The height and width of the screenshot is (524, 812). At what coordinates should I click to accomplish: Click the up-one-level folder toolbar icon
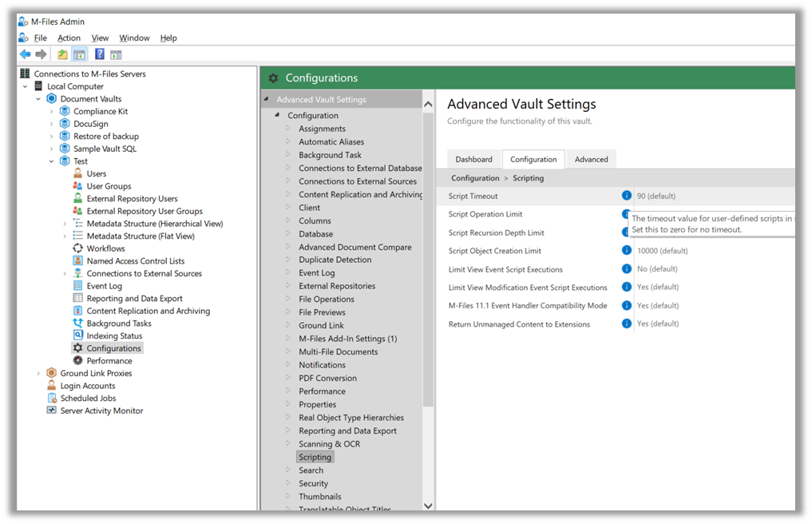[x=62, y=54]
